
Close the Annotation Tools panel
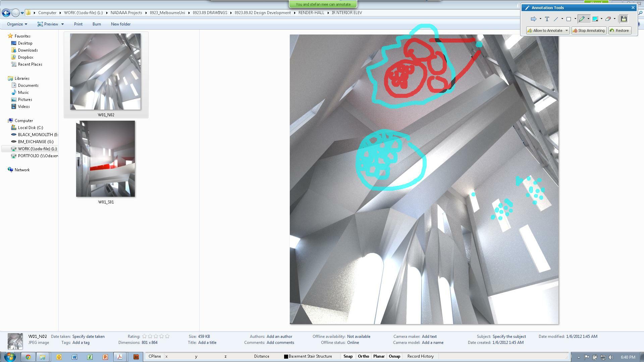coord(633,8)
